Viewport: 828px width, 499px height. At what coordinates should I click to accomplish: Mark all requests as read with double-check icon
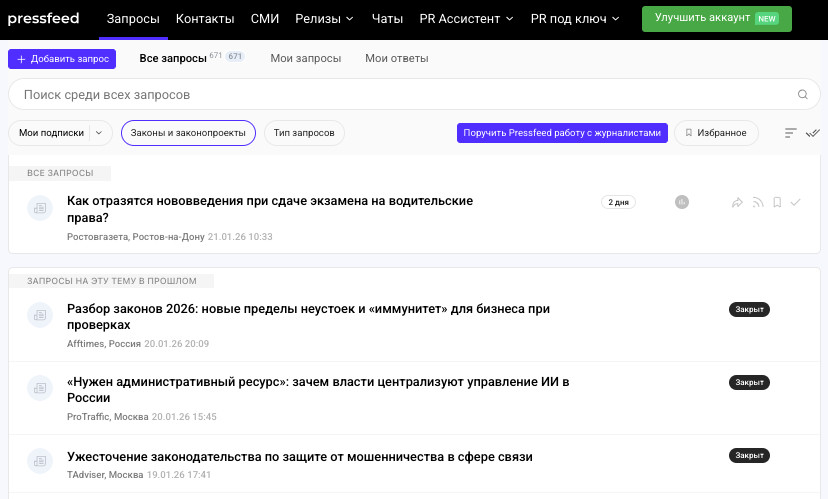pos(812,133)
